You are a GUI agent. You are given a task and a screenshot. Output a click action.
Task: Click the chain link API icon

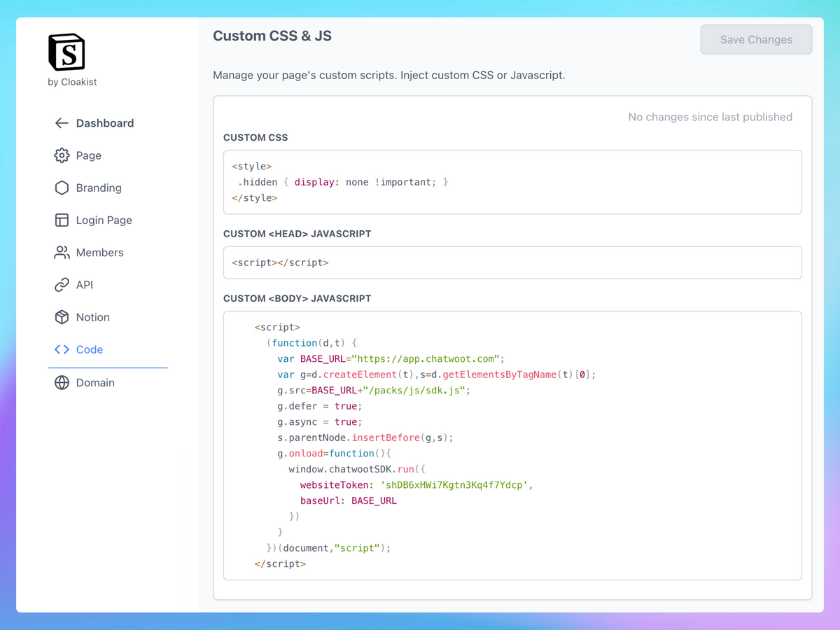[x=62, y=285]
